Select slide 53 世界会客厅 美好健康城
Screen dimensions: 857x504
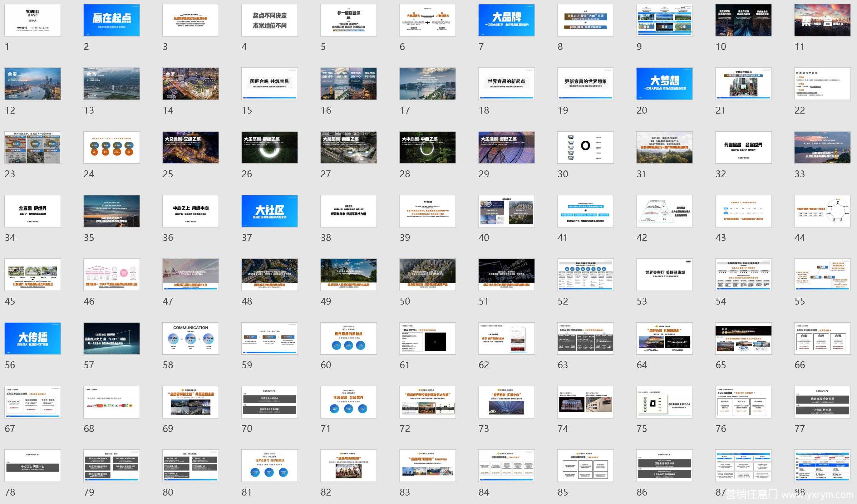664,275
